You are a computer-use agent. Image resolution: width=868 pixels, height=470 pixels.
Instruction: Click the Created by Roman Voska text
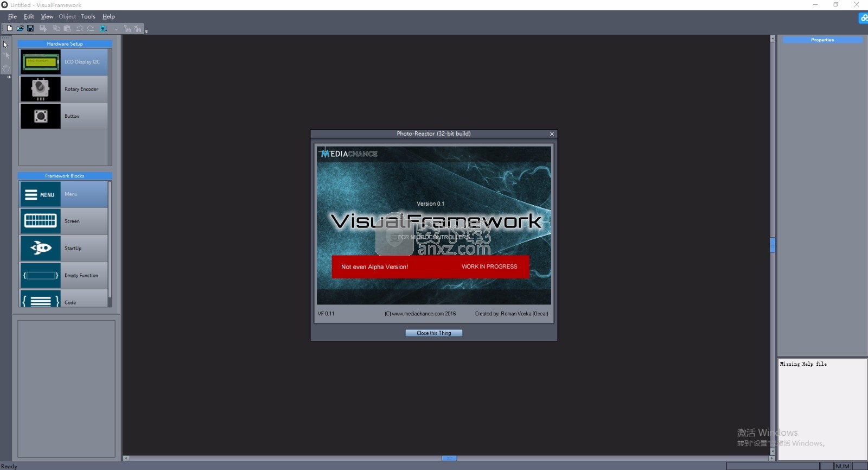pyautogui.click(x=512, y=314)
